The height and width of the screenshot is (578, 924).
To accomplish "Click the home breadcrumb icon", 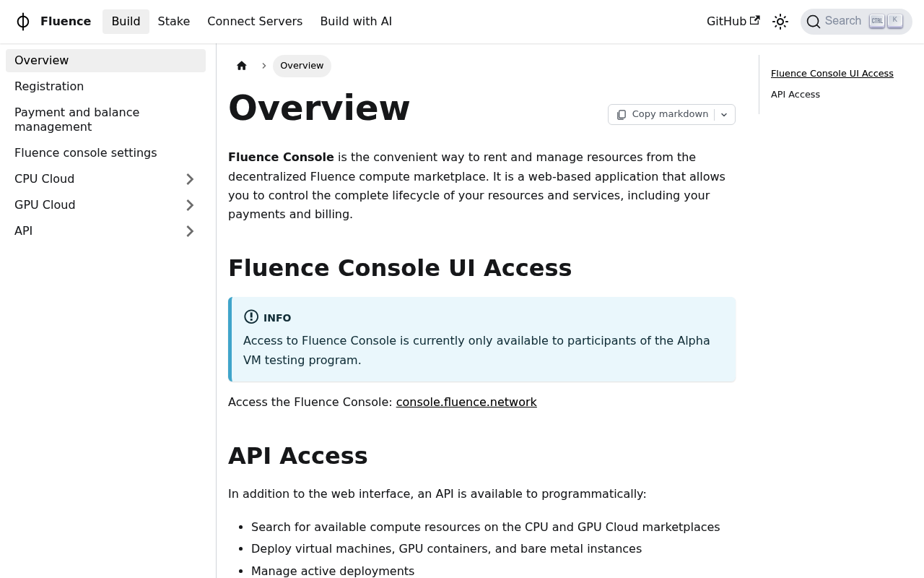I will (242, 66).
